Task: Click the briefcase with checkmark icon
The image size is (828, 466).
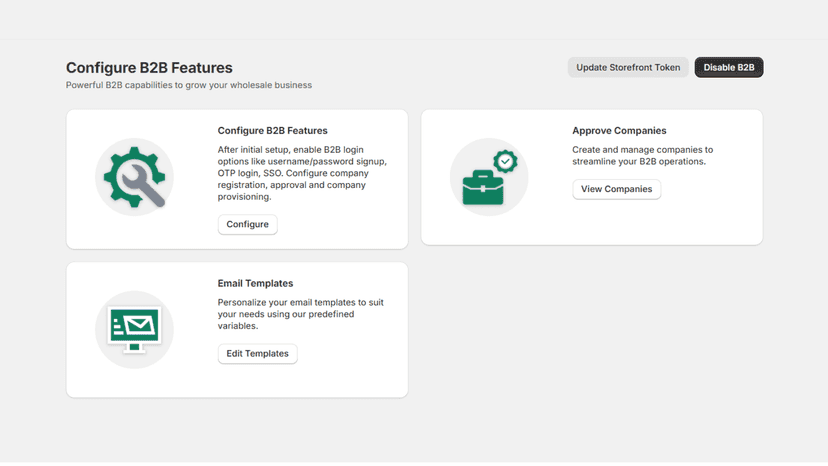Action: (x=489, y=177)
